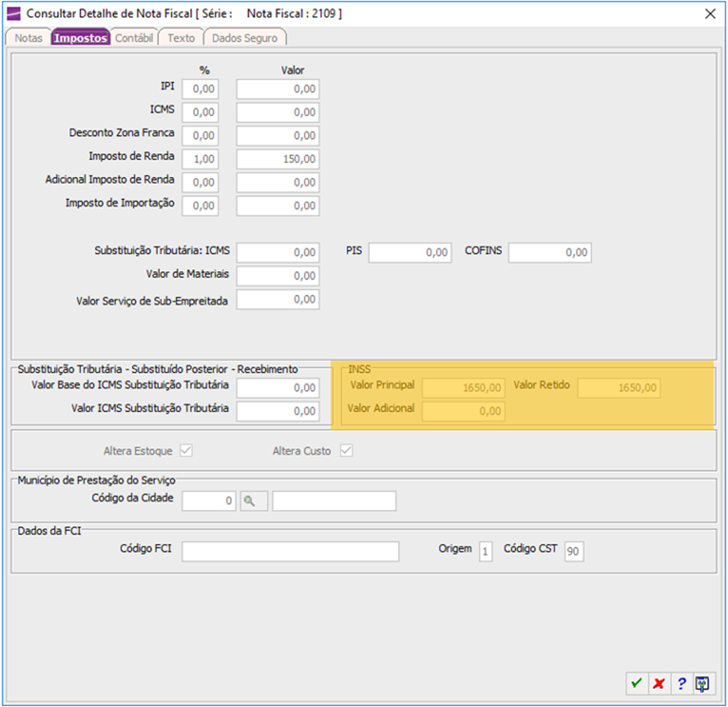
Task: Cancel with the red X icon
Action: point(659,683)
